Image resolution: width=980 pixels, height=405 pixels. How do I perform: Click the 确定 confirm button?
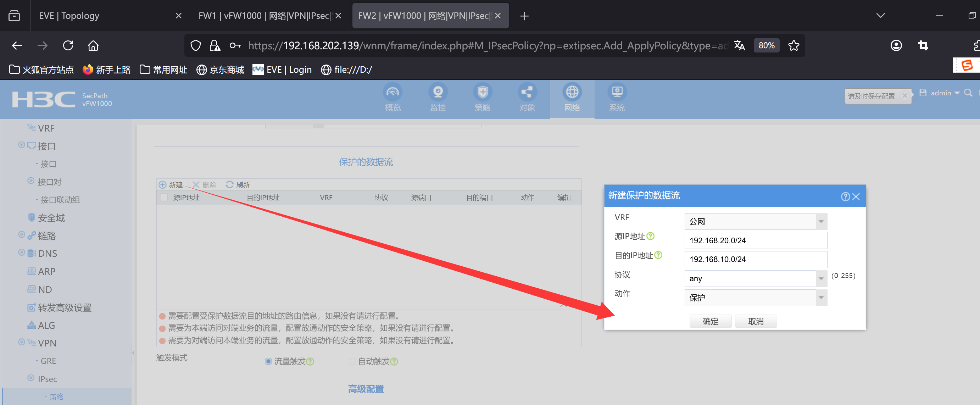(710, 321)
